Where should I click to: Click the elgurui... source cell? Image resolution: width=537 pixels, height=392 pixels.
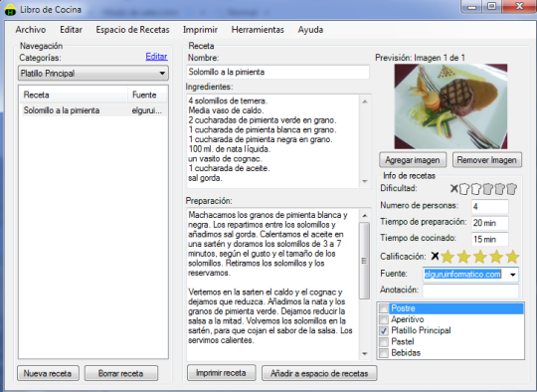coord(147,110)
